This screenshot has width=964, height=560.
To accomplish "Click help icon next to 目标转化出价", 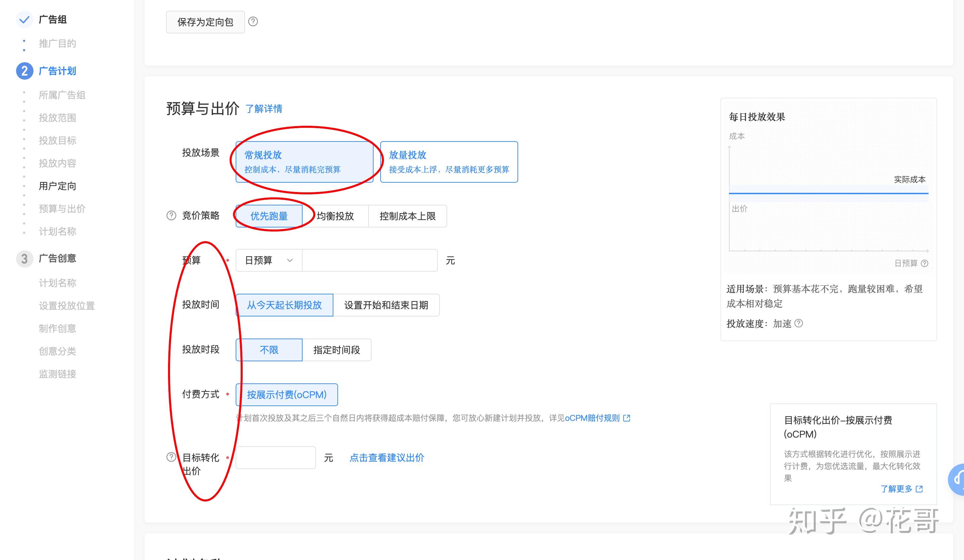I will [x=171, y=457].
